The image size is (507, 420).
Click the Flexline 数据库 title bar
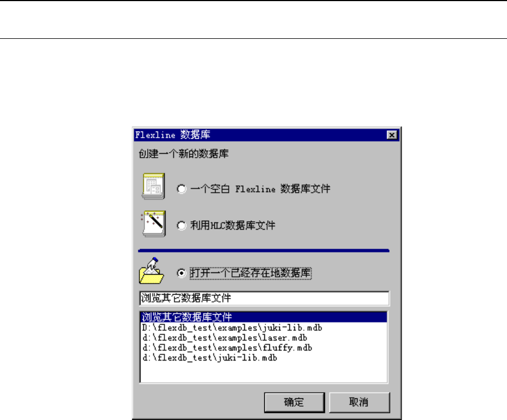(x=260, y=135)
